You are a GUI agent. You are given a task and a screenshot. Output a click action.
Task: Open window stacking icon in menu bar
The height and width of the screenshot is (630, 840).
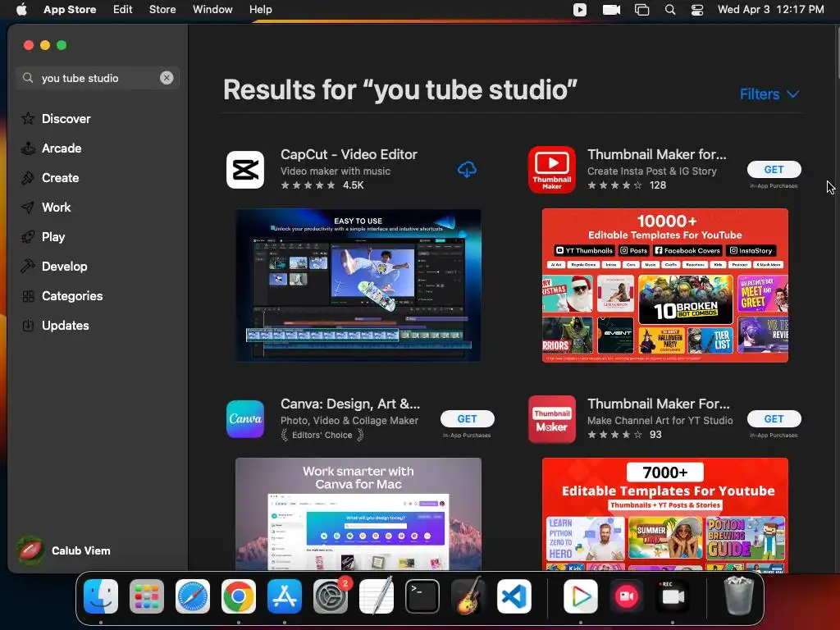[641, 10]
